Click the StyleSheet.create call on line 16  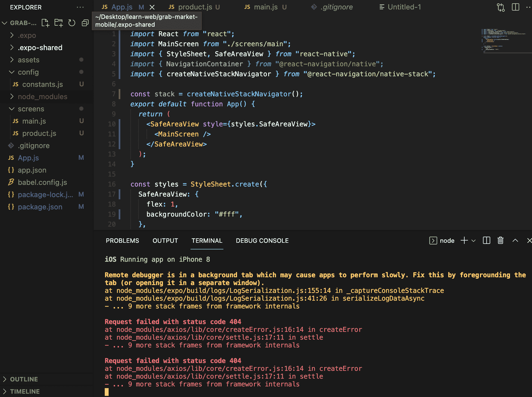point(225,184)
